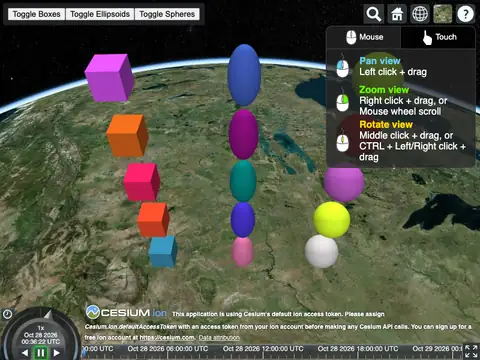This screenshot has height=360, width=480.
Task: Switch to Mouse instructions tab
Action: (x=364, y=37)
